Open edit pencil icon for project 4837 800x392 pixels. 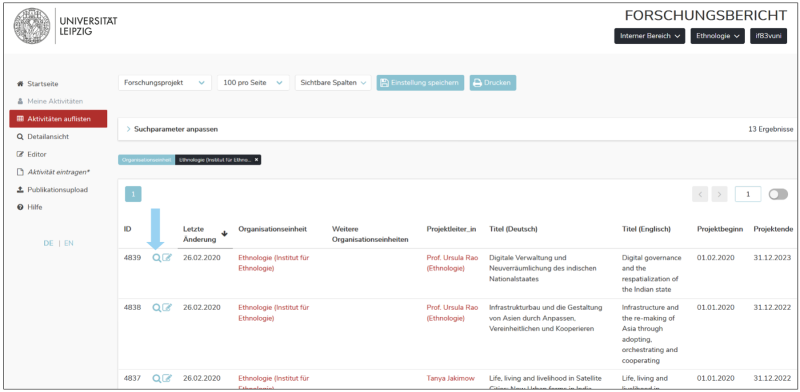[167, 379]
